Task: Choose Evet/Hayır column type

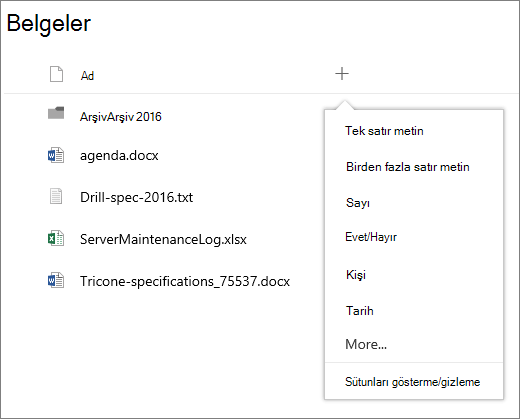Action: click(x=371, y=237)
